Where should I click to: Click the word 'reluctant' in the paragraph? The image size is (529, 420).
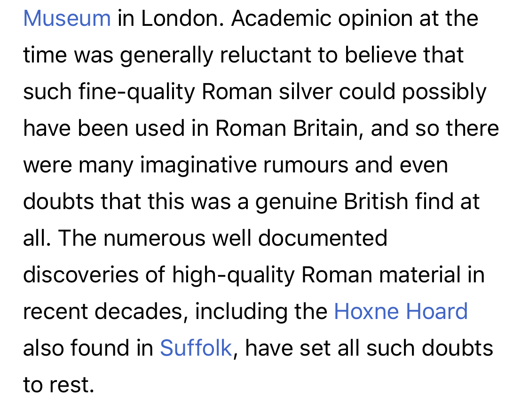click(266, 55)
